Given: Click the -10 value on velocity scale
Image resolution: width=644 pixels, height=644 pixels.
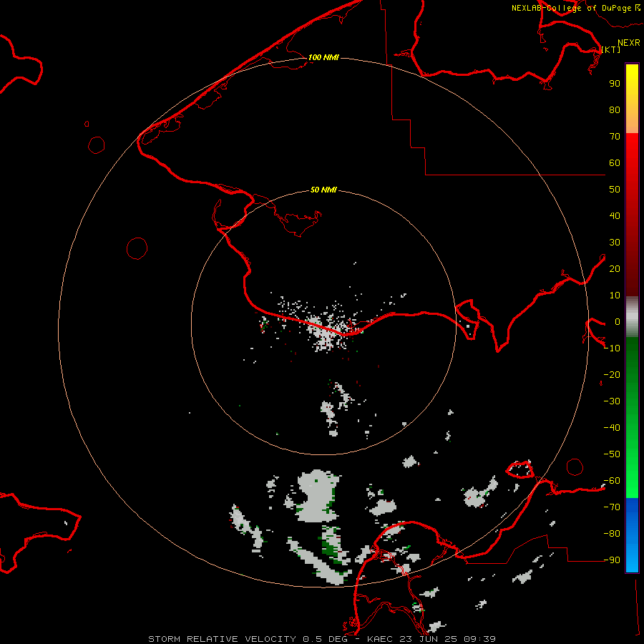Looking at the screenshot, I should click(x=612, y=348).
